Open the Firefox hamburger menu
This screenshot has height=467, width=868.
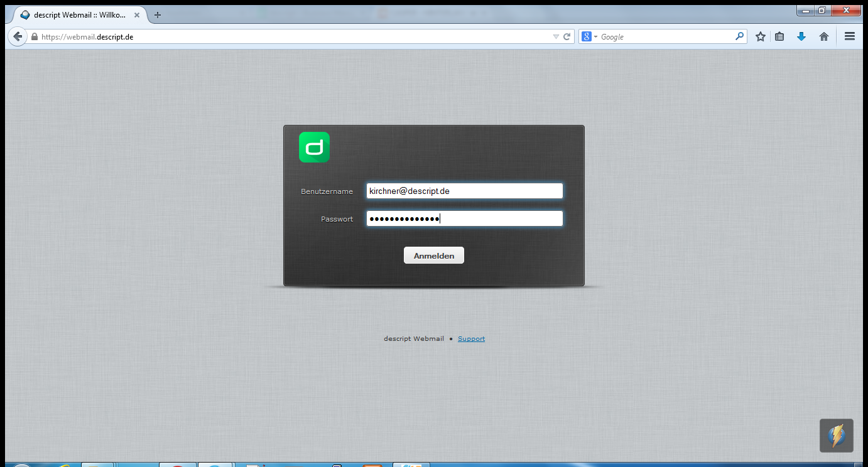(850, 37)
